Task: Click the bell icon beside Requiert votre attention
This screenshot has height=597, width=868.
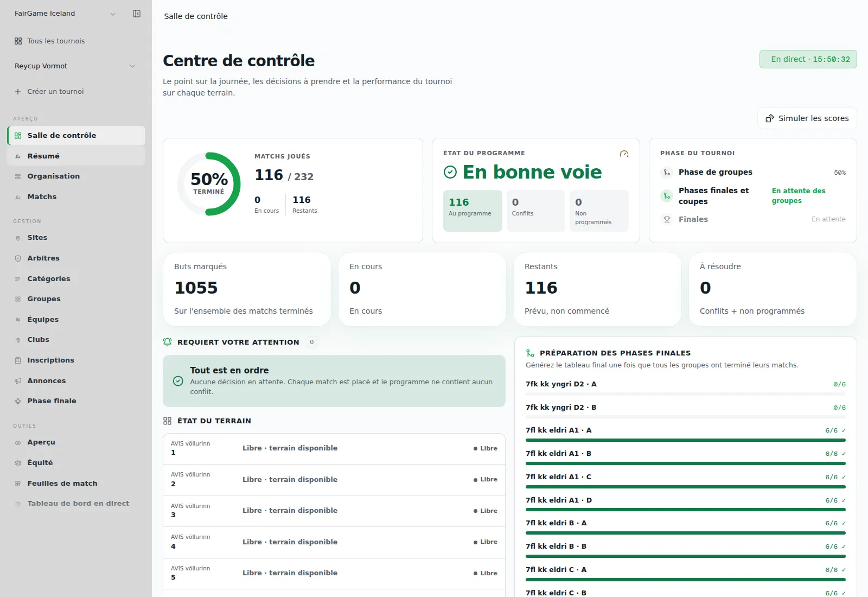Action: pos(168,342)
